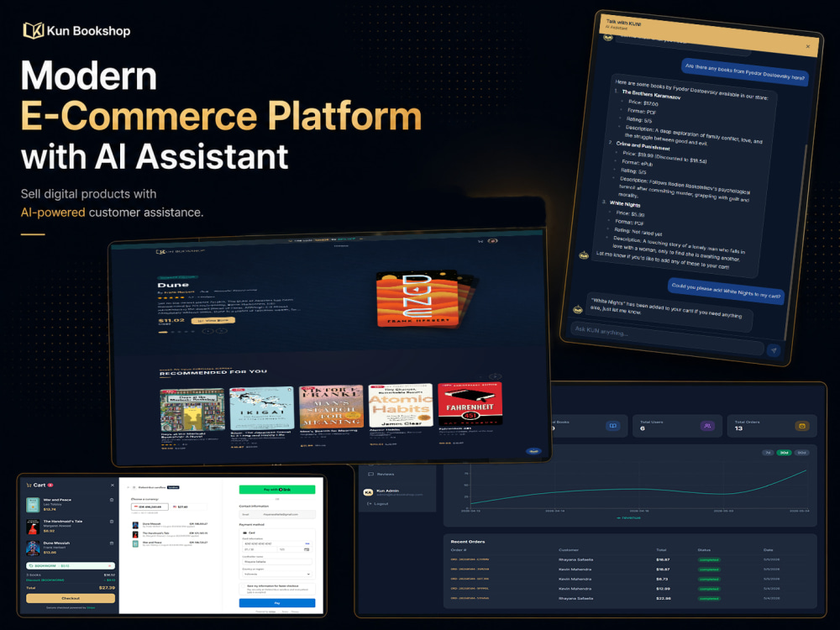This screenshot has height=630, width=840.
Task: Open the user avatar in storefront header
Action: click(493, 241)
